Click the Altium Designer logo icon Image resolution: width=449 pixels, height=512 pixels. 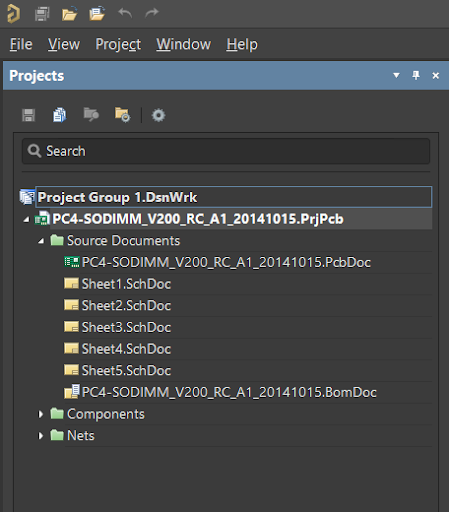coord(13,13)
